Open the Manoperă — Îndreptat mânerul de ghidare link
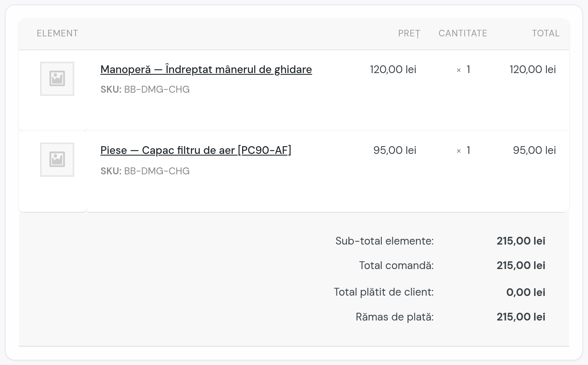This screenshot has width=588, height=365. [206, 70]
